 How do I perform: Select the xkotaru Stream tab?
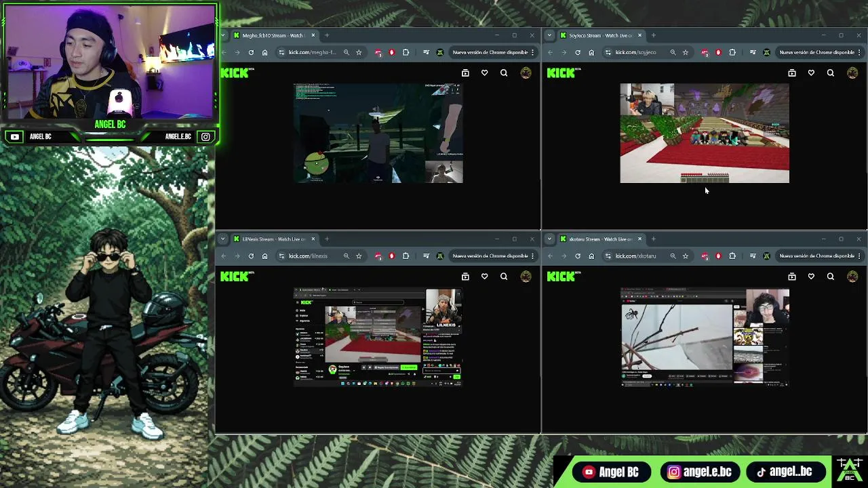click(x=600, y=239)
